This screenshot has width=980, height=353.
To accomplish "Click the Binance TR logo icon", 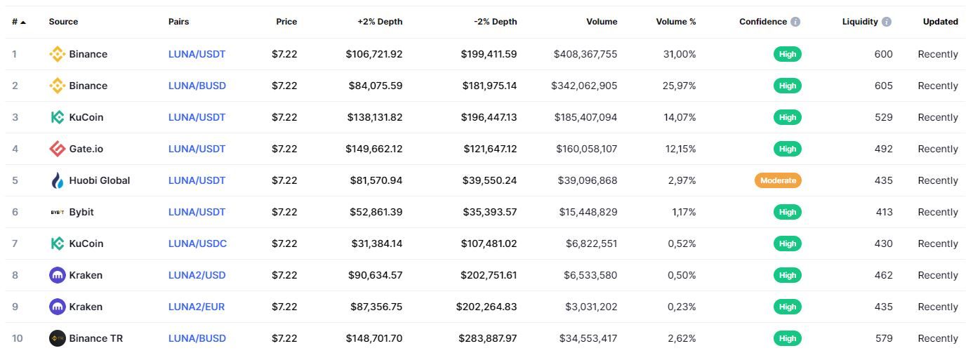I will pos(57,338).
